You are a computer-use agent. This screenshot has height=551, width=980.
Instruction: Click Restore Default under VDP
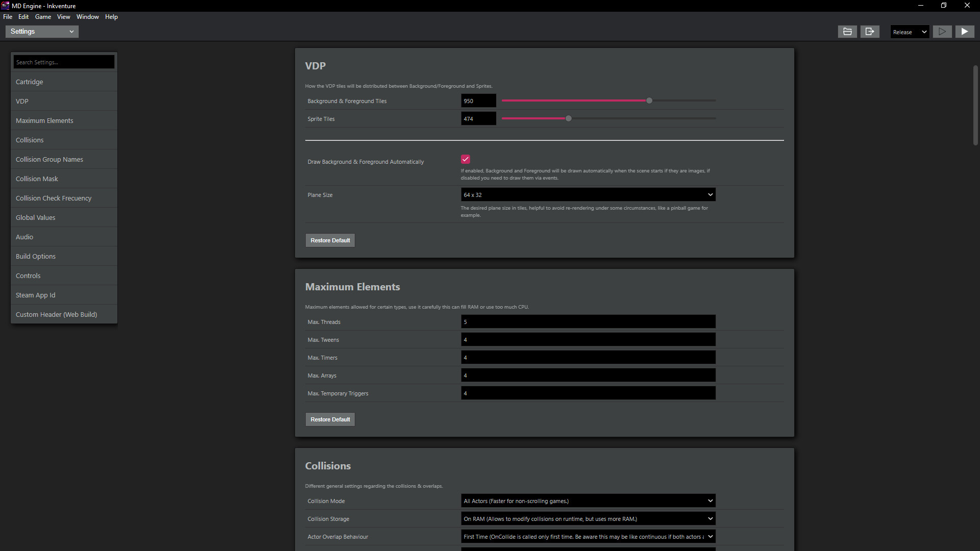coord(330,240)
